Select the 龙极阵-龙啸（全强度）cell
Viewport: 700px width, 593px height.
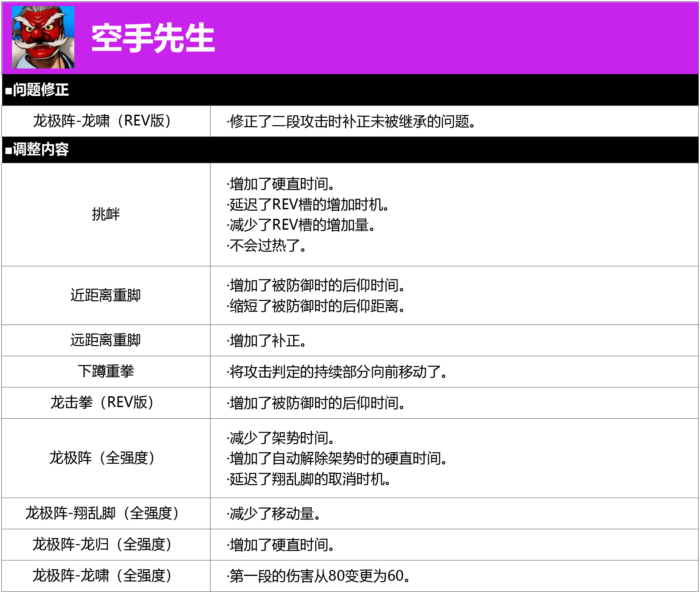[106, 576]
